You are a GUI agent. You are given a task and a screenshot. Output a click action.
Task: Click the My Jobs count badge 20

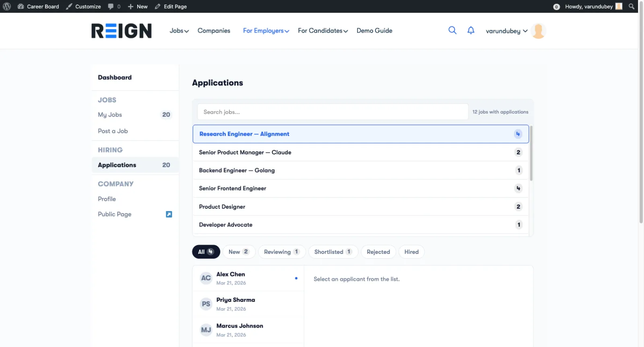166,115
